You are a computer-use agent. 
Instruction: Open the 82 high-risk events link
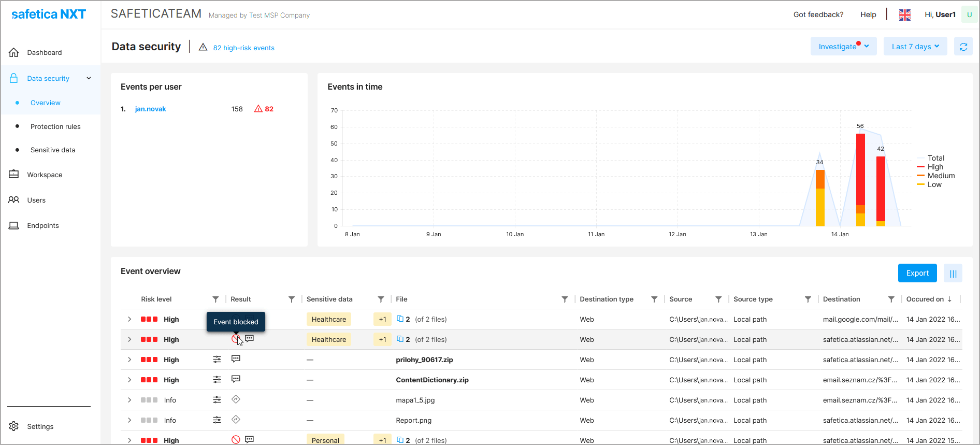pyautogui.click(x=243, y=48)
